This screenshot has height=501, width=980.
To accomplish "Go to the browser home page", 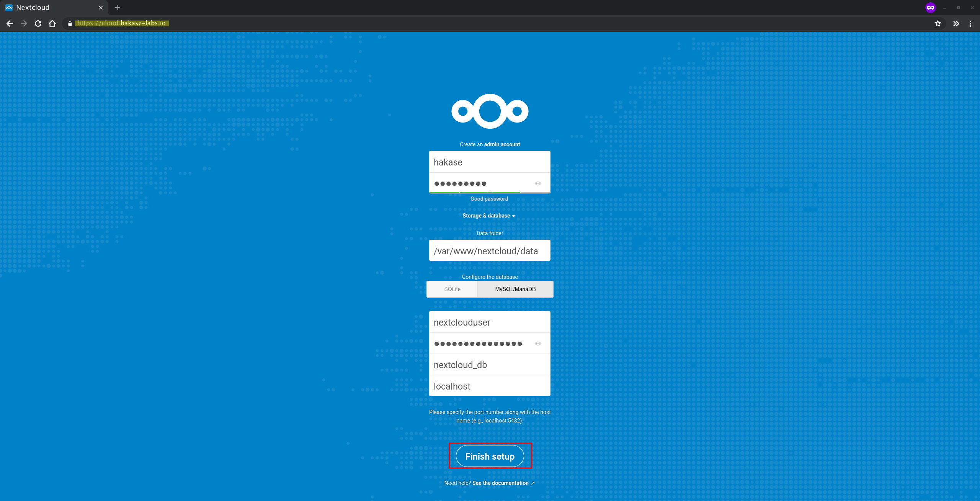I will (52, 23).
